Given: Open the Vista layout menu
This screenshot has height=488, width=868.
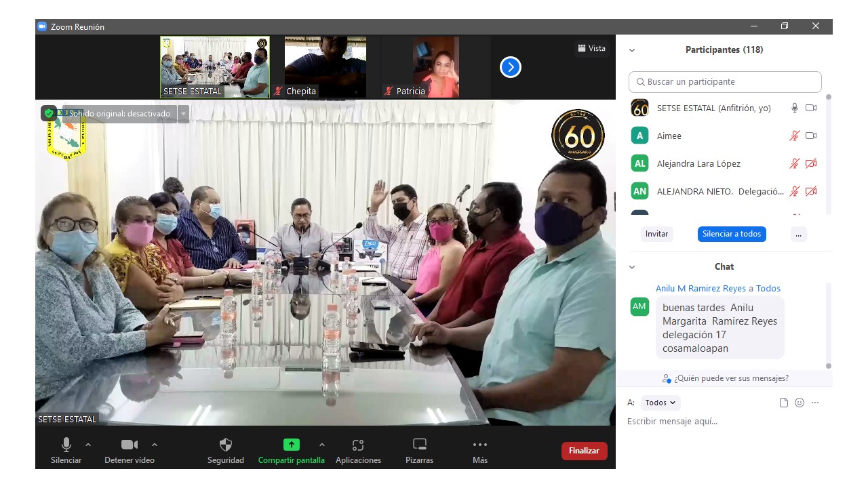Looking at the screenshot, I should click(591, 48).
